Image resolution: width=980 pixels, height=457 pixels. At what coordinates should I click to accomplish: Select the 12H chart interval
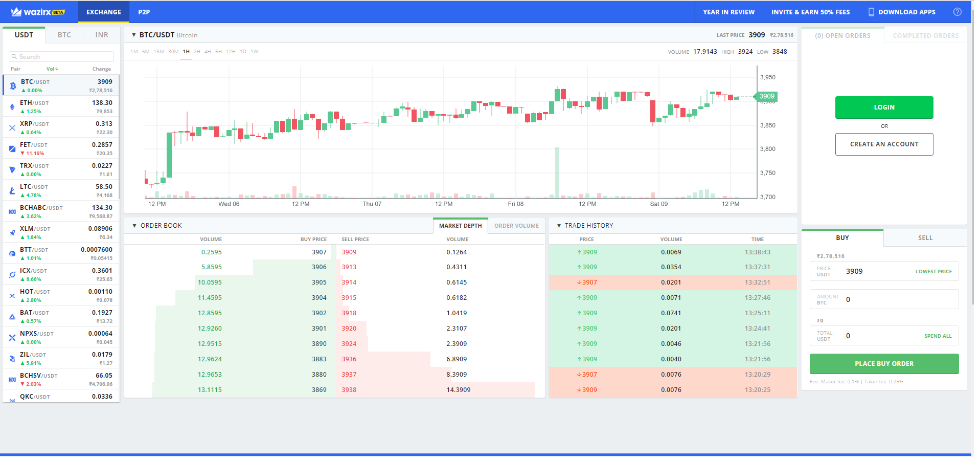231,52
